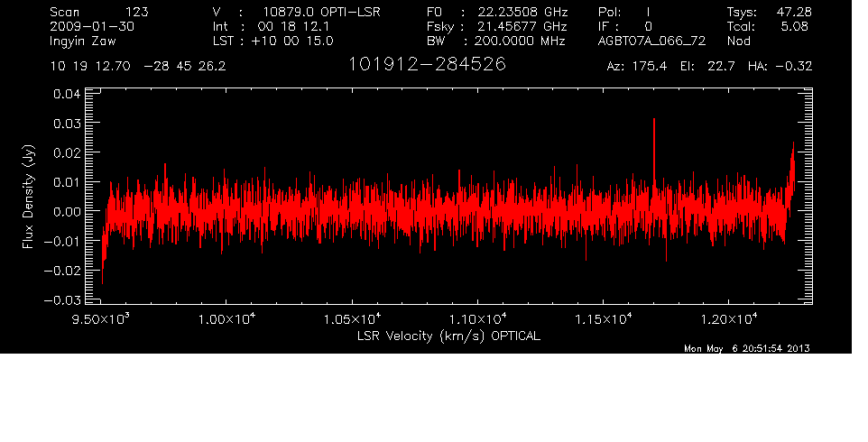868x442 pixels.
Task: Select project ID AGBT07A_066_72
Action: 652,41
